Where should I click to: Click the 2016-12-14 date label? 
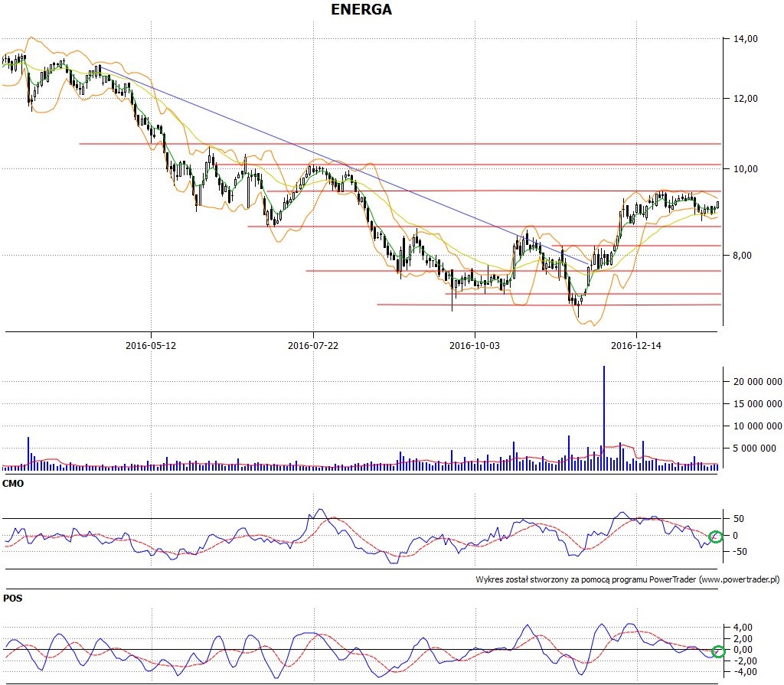636,345
